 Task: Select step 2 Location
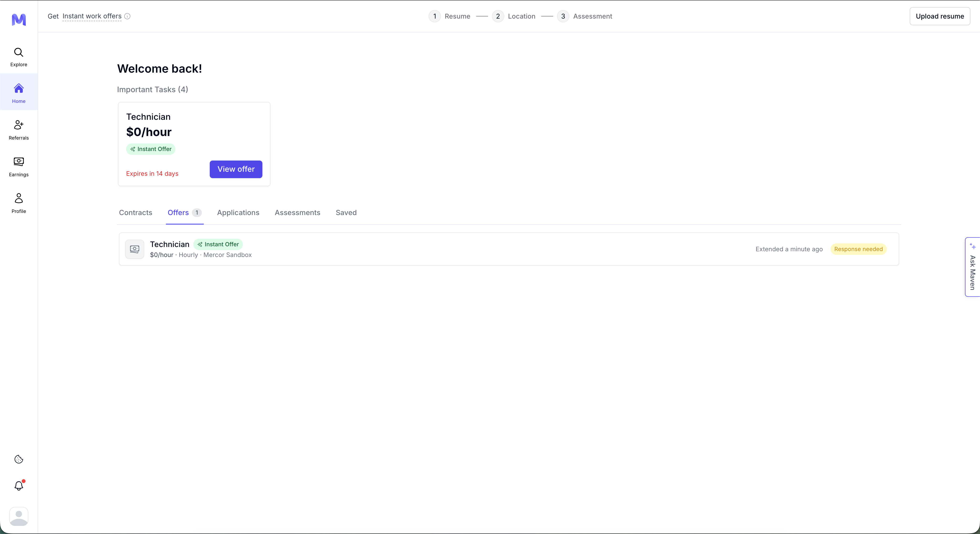514,16
